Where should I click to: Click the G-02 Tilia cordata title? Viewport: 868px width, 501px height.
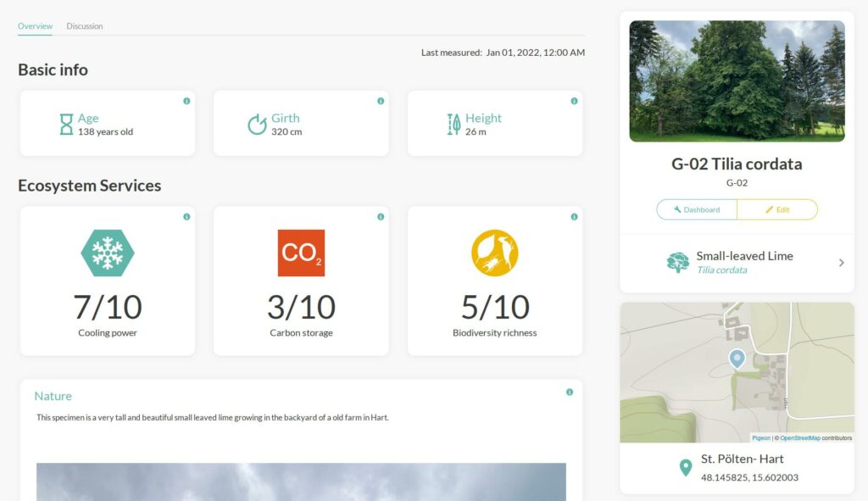[737, 164]
